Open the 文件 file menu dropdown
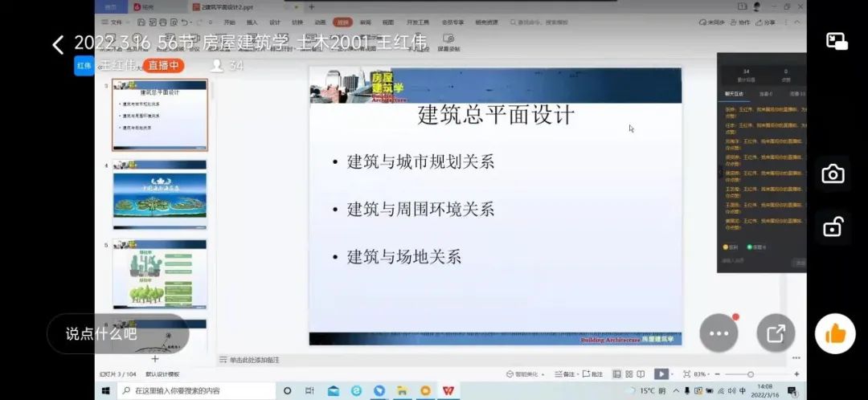Viewport: 868px width, 400px height. tap(116, 22)
